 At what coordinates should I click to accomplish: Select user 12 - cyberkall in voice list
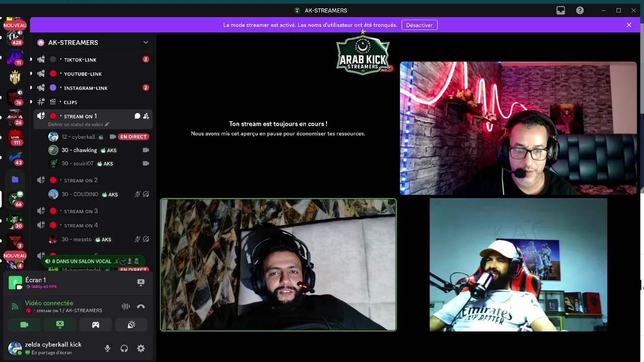pos(78,137)
